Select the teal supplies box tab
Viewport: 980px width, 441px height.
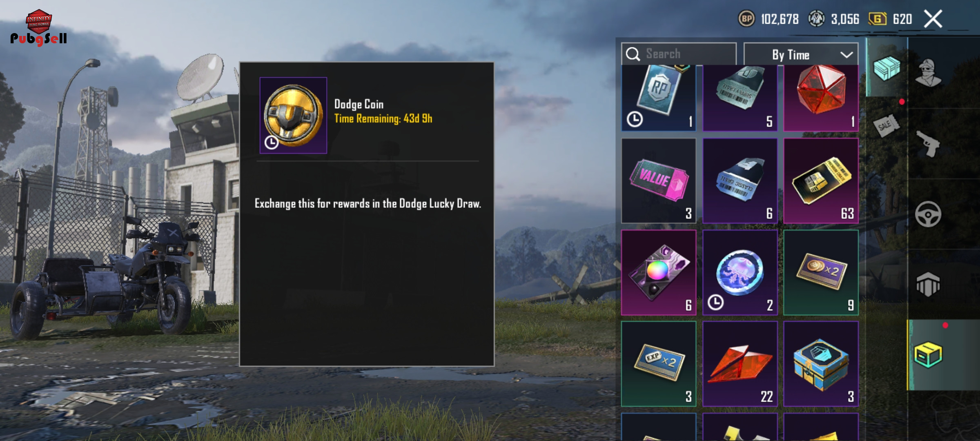[886, 68]
